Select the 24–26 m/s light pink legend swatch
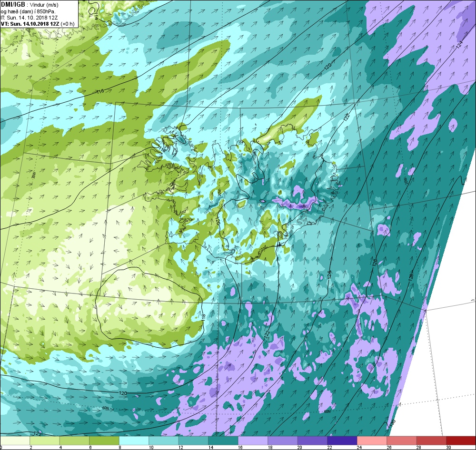 pyautogui.click(x=372, y=440)
